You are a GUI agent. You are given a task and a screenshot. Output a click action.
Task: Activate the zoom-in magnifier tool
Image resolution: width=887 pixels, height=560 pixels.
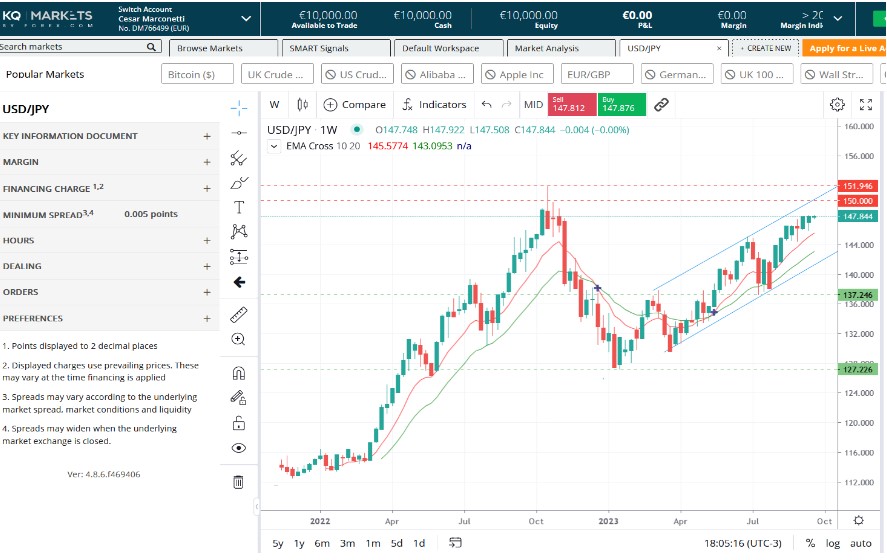click(239, 339)
